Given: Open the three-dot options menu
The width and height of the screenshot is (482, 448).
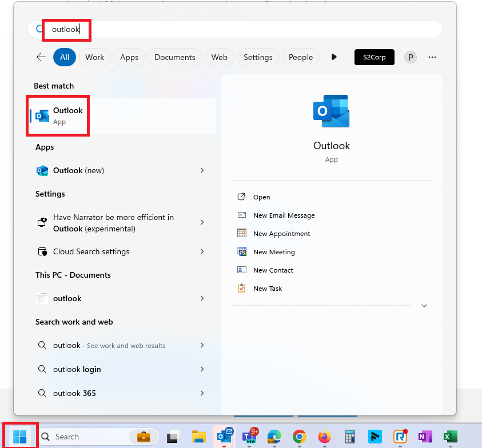Looking at the screenshot, I should [x=432, y=57].
